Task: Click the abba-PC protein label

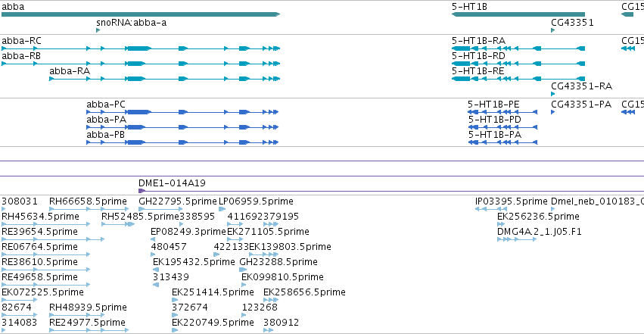Action: coord(106,105)
